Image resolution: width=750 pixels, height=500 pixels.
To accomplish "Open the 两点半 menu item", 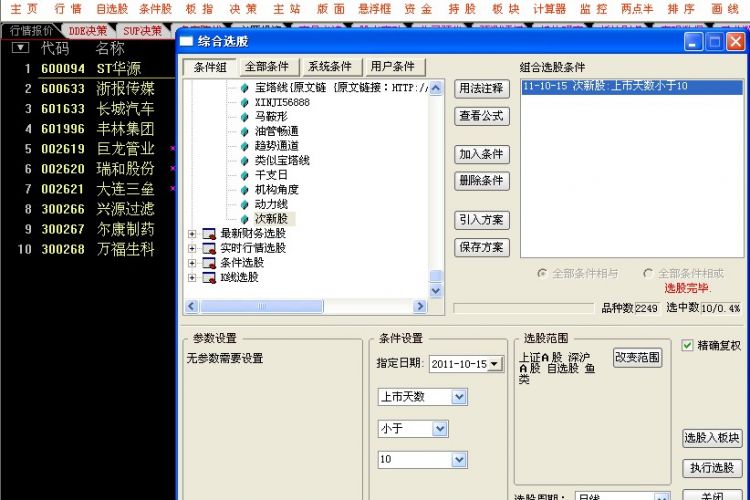I will (637, 9).
